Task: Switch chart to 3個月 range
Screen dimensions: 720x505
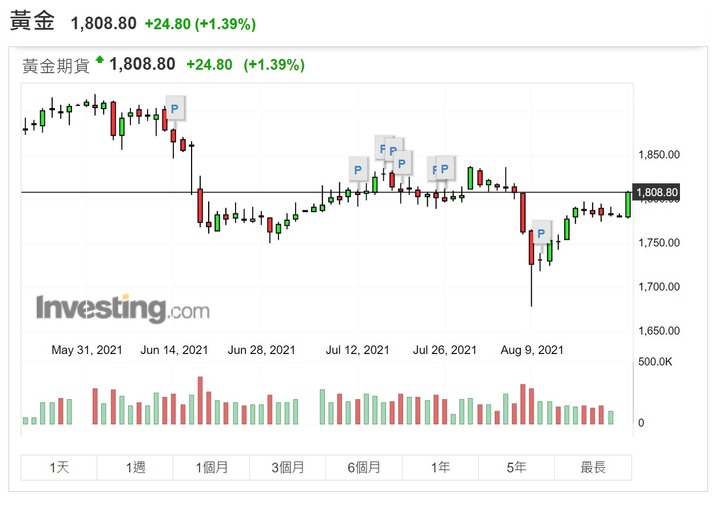Action: [x=287, y=467]
